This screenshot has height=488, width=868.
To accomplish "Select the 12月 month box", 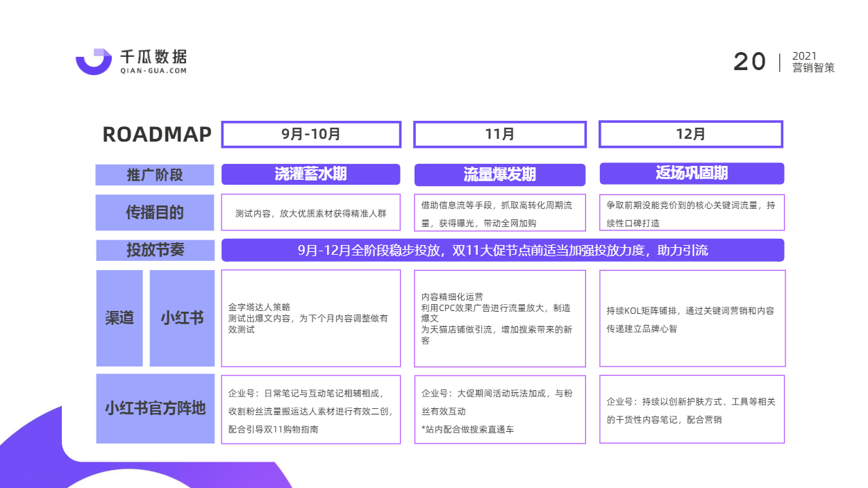I will click(x=691, y=135).
